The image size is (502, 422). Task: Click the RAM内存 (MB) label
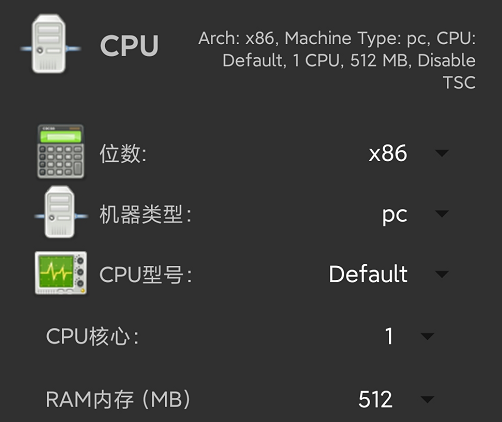click(x=118, y=399)
